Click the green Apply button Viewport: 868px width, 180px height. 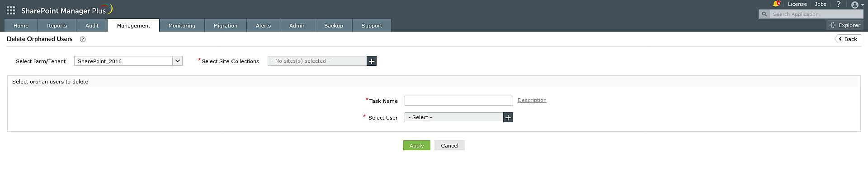[x=417, y=145]
